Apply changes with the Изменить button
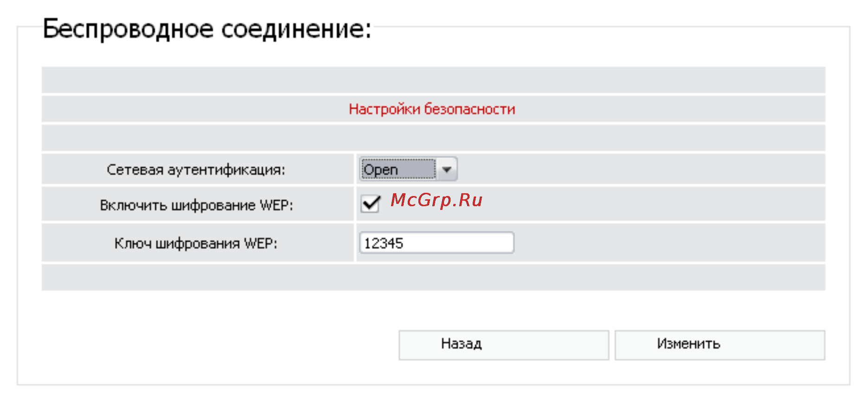 pyautogui.click(x=720, y=345)
